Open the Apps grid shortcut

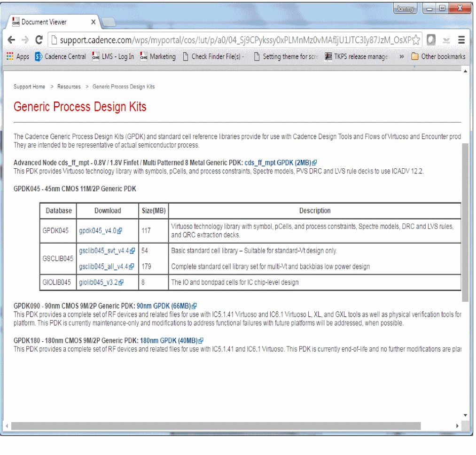coord(17,56)
